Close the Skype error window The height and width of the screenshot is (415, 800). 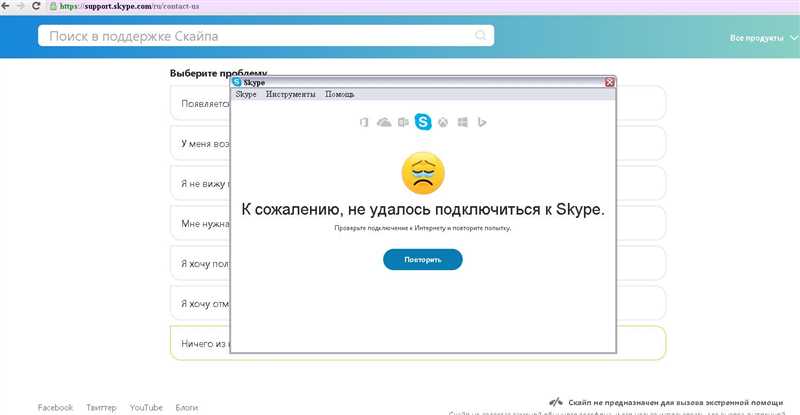pos(610,82)
